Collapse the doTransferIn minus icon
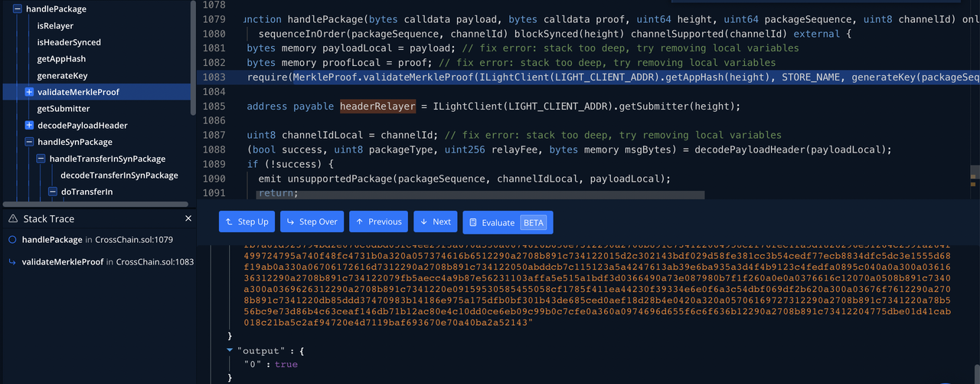 point(54,192)
